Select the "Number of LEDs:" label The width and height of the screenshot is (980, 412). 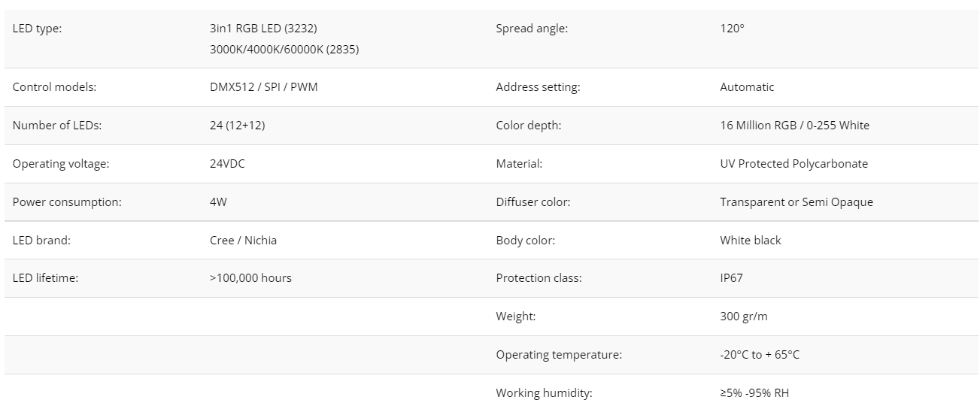[x=57, y=126]
